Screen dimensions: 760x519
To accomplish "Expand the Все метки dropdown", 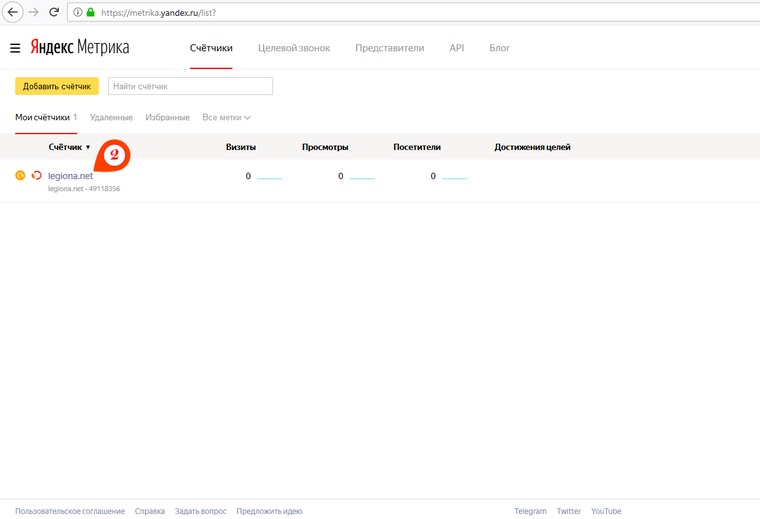I will point(226,118).
